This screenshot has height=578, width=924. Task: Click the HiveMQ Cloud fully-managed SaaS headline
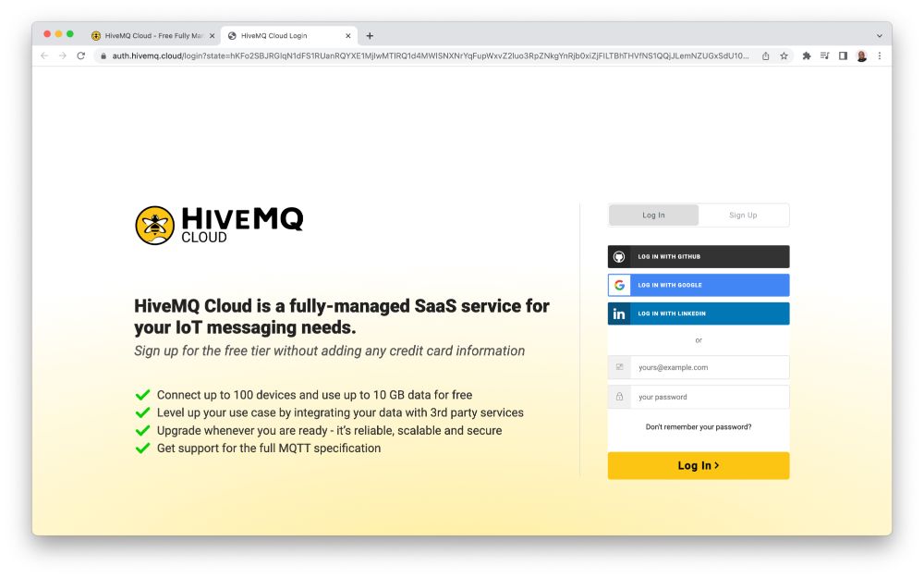[342, 316]
